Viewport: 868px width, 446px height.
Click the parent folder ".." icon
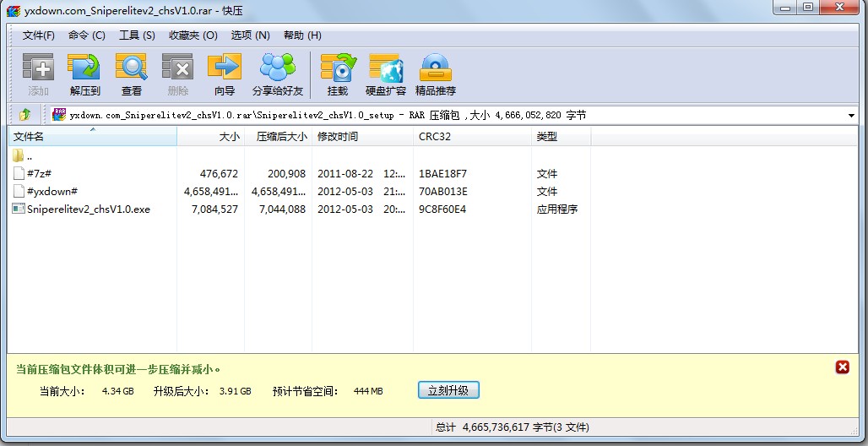(x=18, y=155)
